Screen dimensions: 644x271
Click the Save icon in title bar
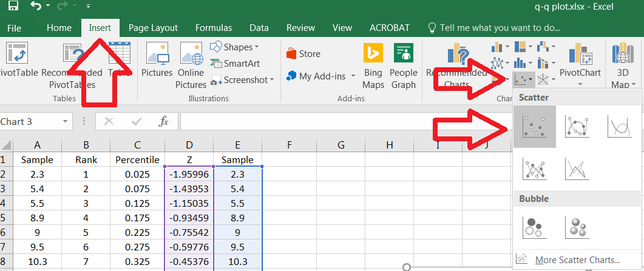[13, 6]
